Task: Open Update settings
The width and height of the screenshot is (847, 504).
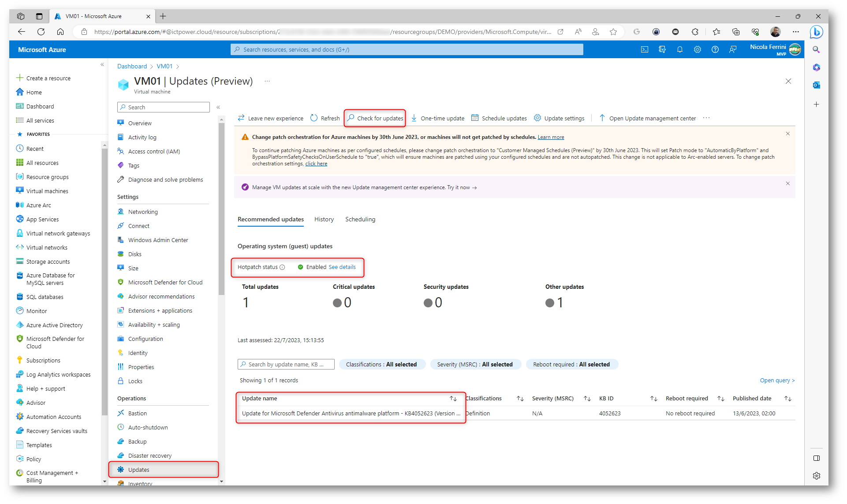Action: pos(559,118)
